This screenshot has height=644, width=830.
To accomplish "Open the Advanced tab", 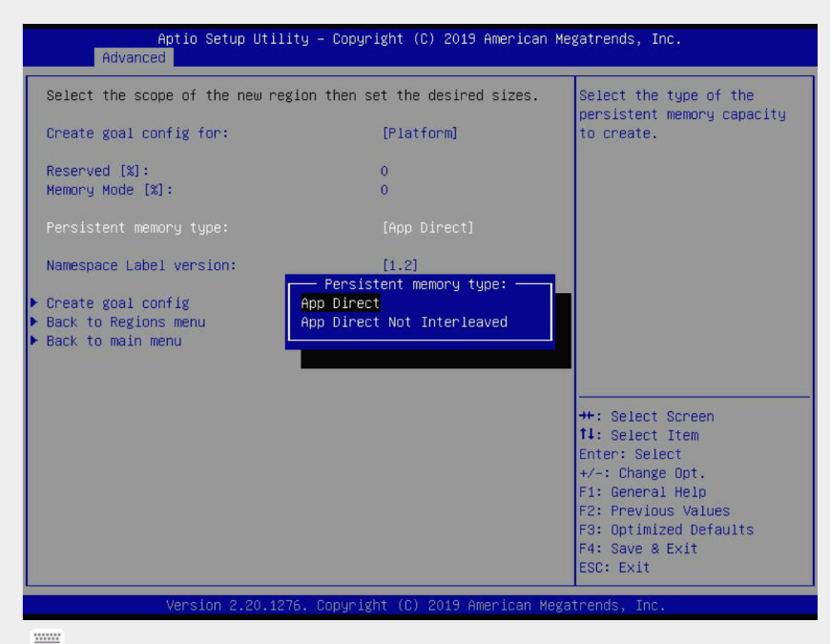I will point(134,57).
